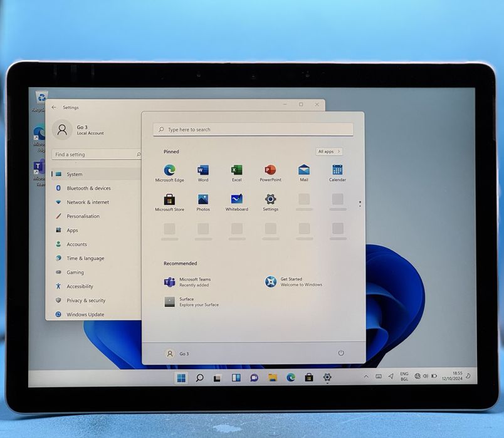Open the Excel pinned app
This screenshot has width=504, height=438.
coord(236,173)
